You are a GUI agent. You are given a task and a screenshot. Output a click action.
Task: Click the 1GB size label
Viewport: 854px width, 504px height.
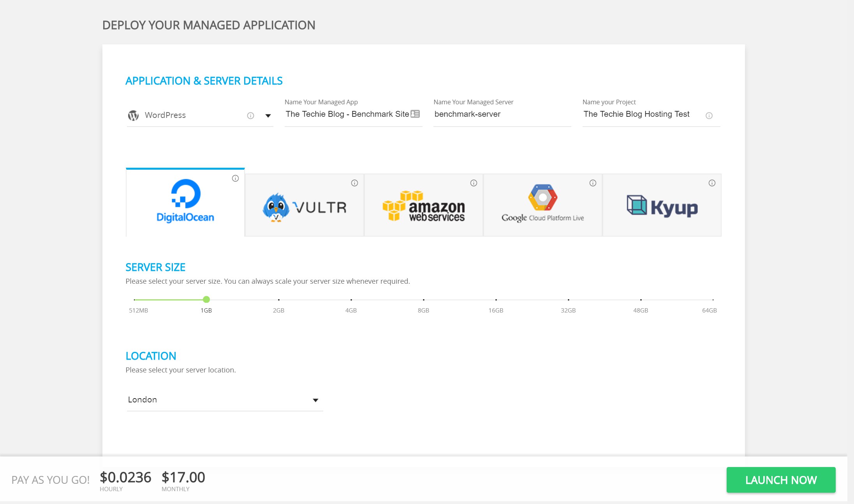point(206,311)
